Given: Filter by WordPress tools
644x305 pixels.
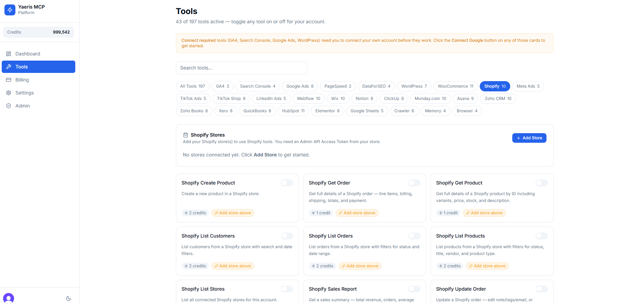Looking at the screenshot, I should click(x=414, y=86).
